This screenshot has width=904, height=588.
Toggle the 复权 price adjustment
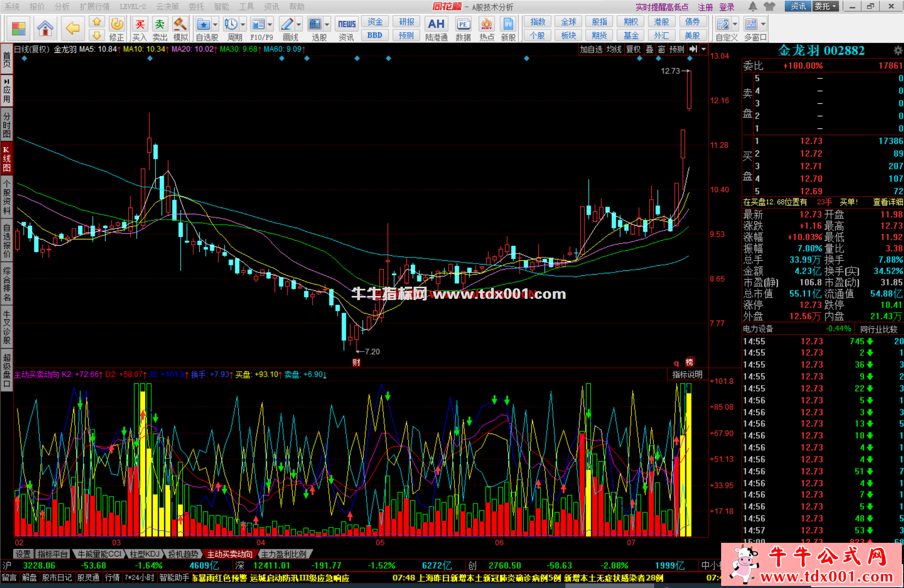click(633, 49)
